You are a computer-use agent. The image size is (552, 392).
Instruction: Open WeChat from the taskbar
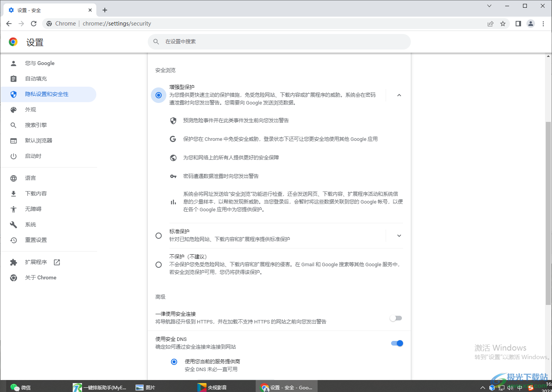pos(21,387)
